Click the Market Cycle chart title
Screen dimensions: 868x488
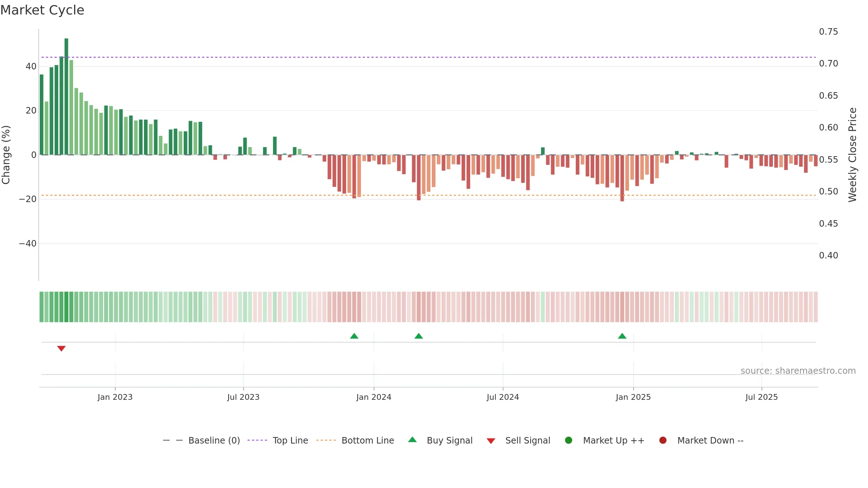42,10
